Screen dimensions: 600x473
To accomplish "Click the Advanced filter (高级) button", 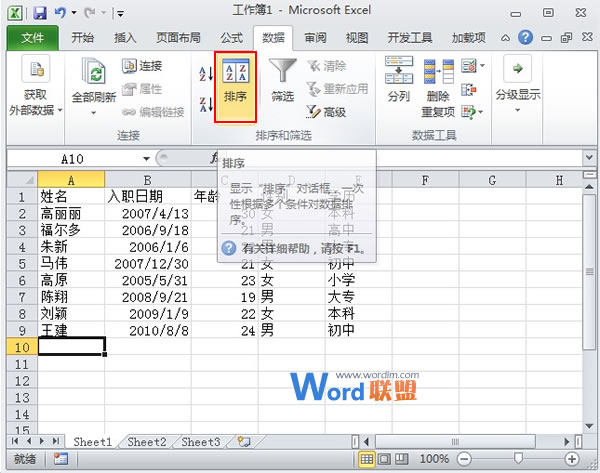I will tap(326, 112).
